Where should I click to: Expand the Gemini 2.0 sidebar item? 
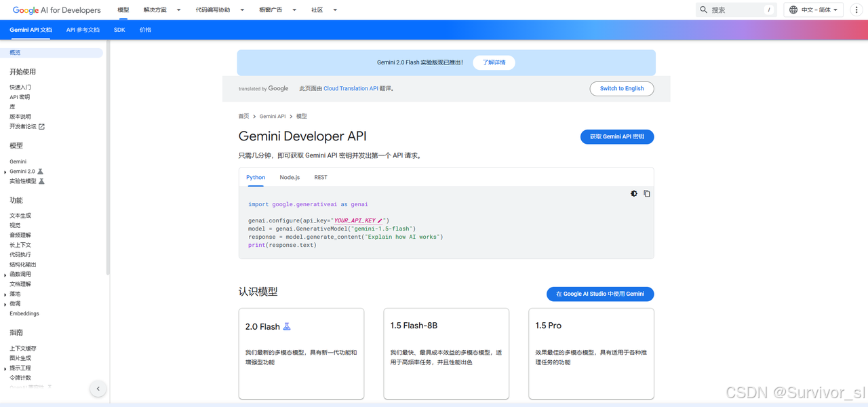5,172
